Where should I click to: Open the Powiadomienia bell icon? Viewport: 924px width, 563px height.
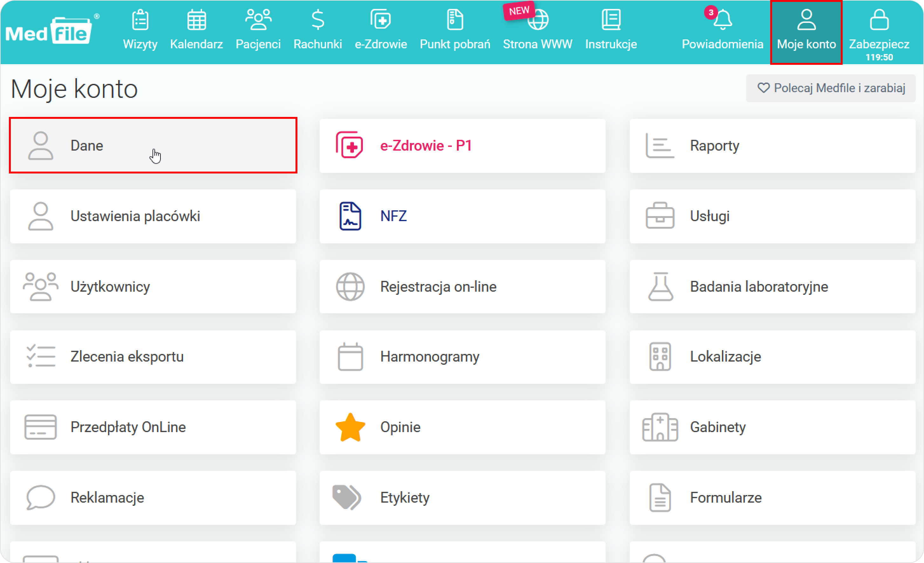[723, 19]
